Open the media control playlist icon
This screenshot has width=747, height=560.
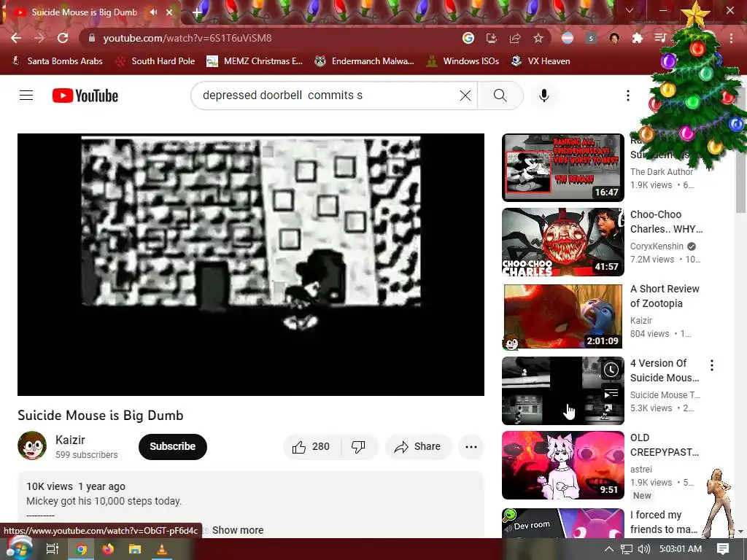click(x=660, y=38)
